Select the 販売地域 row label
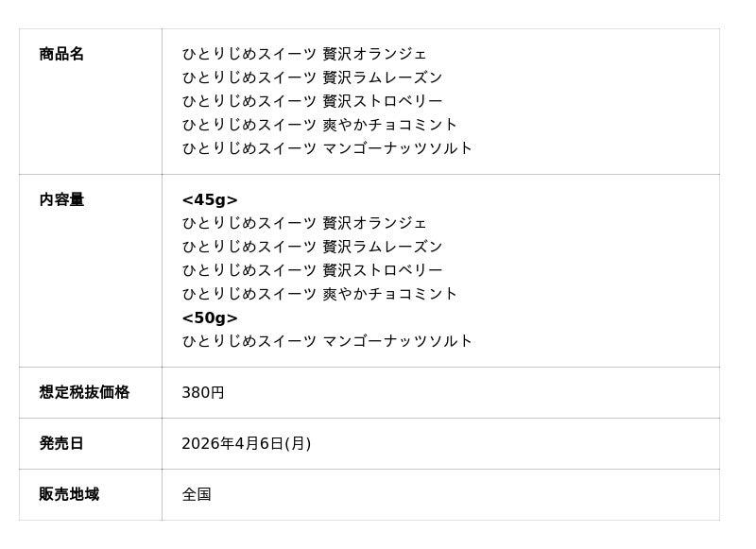The image size is (756, 549). coord(69,494)
